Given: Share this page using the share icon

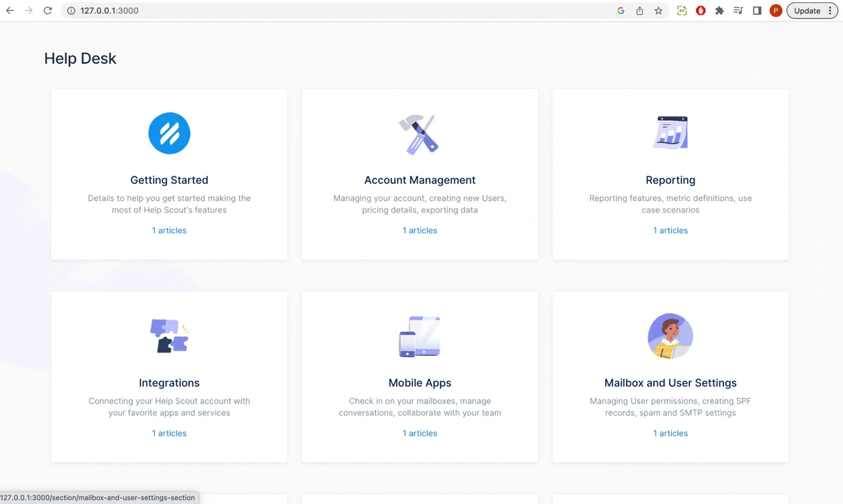Looking at the screenshot, I should click(639, 11).
